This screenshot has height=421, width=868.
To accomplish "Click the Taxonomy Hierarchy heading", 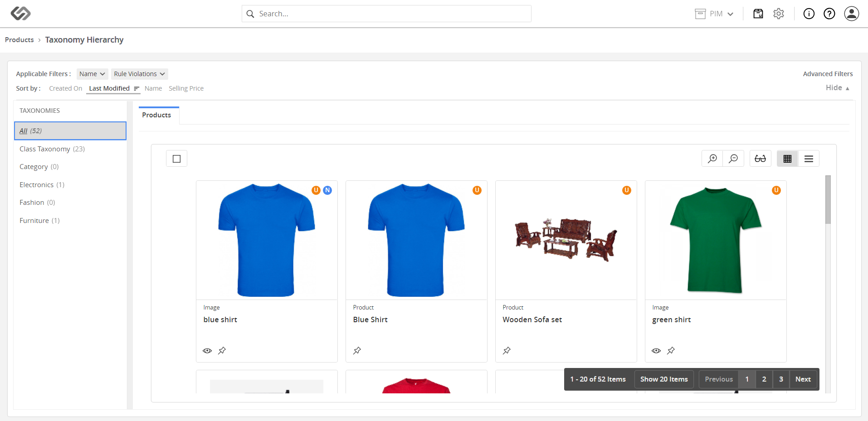I will (x=84, y=40).
